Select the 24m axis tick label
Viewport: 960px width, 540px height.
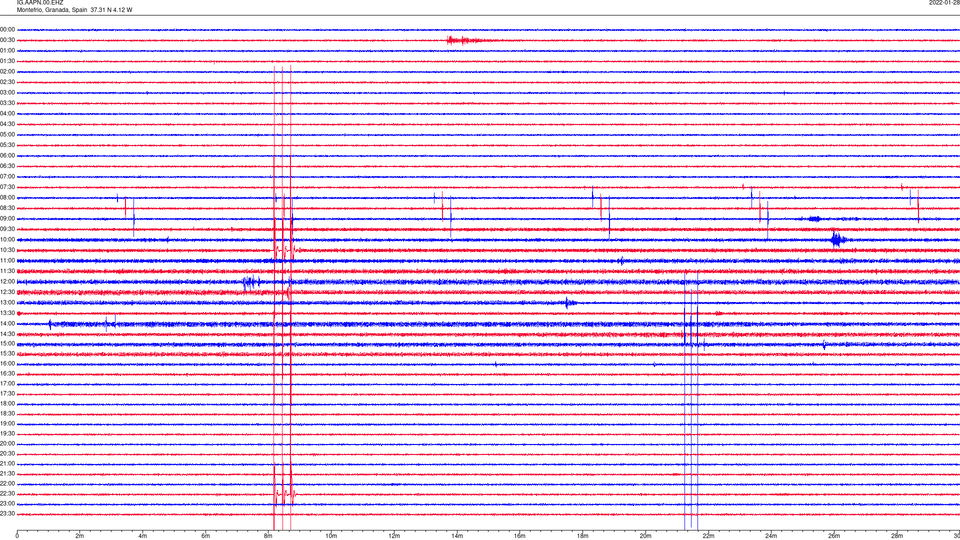click(x=771, y=536)
